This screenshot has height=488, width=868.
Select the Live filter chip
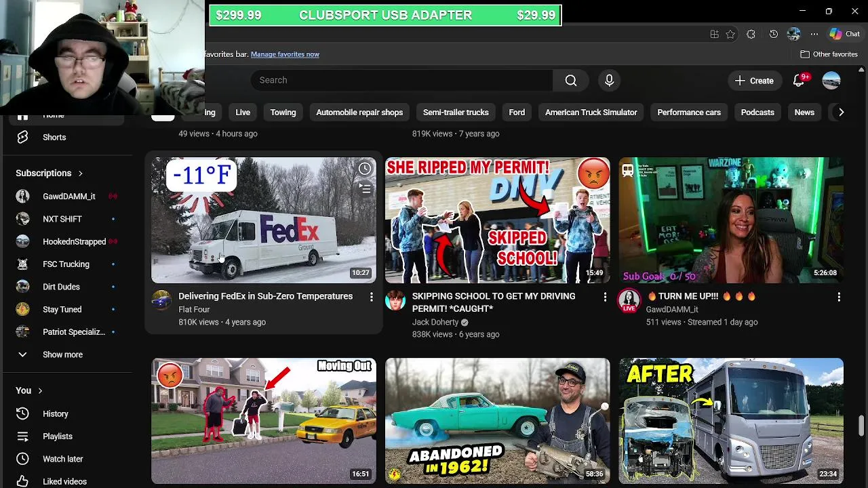tap(243, 113)
